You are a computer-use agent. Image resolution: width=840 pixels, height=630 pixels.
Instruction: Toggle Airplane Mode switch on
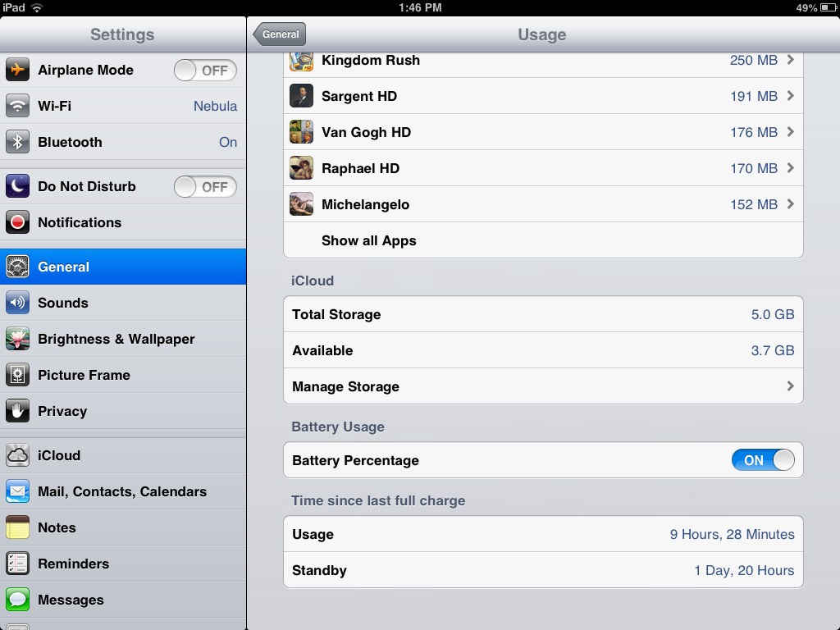point(205,71)
